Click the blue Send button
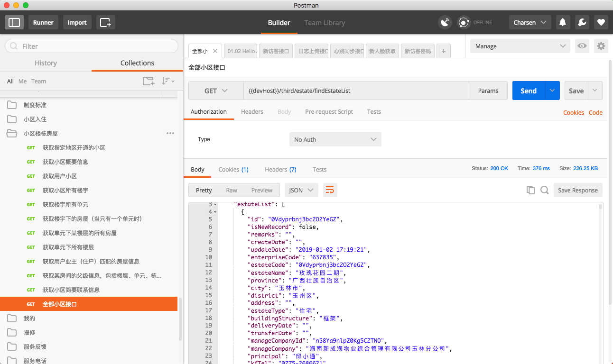Screen dimensions: 613x364 pos(528,91)
